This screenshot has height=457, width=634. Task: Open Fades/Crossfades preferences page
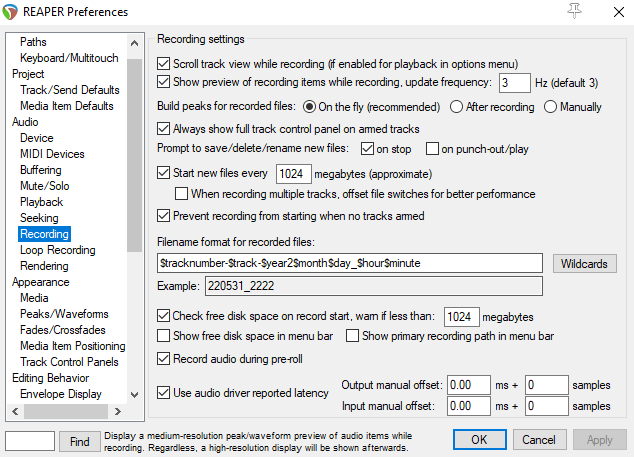coord(63,330)
